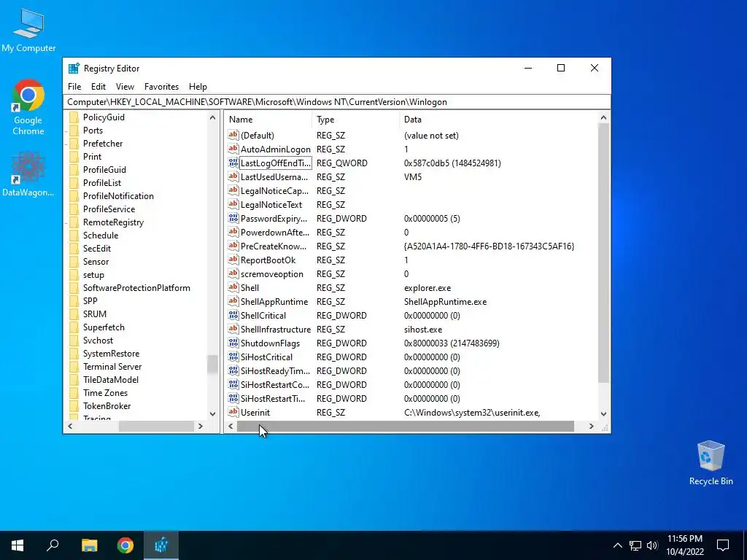
Task: Open the Help menu
Action: point(198,87)
